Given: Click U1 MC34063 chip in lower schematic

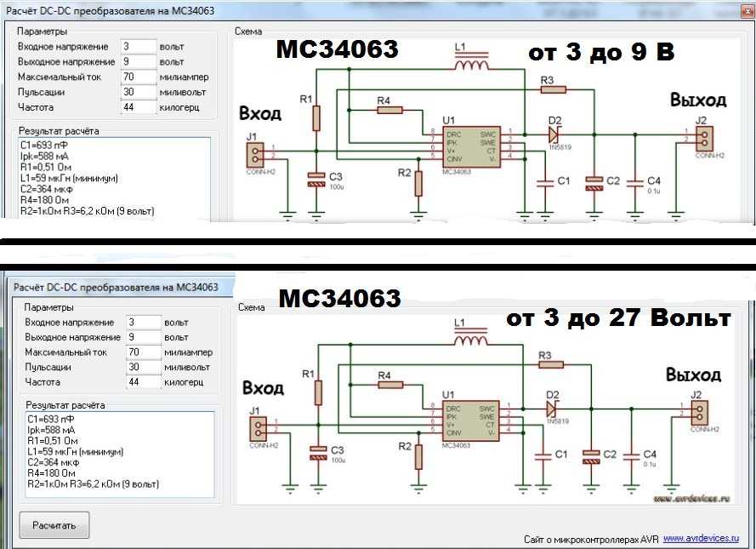Looking at the screenshot, I should click(470, 420).
